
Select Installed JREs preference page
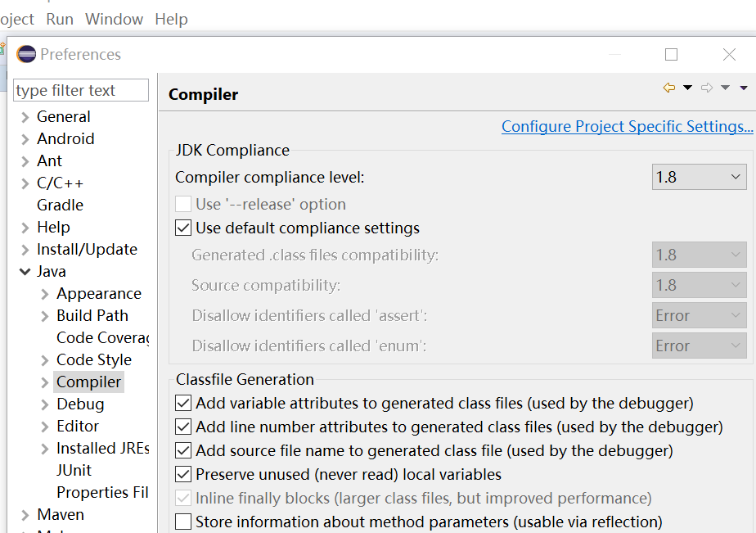102,448
